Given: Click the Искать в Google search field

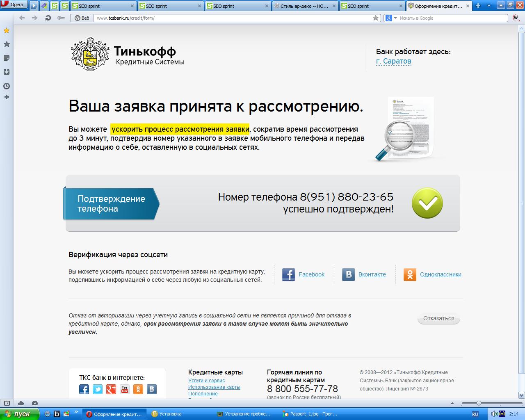Looking at the screenshot, I should point(453,18).
